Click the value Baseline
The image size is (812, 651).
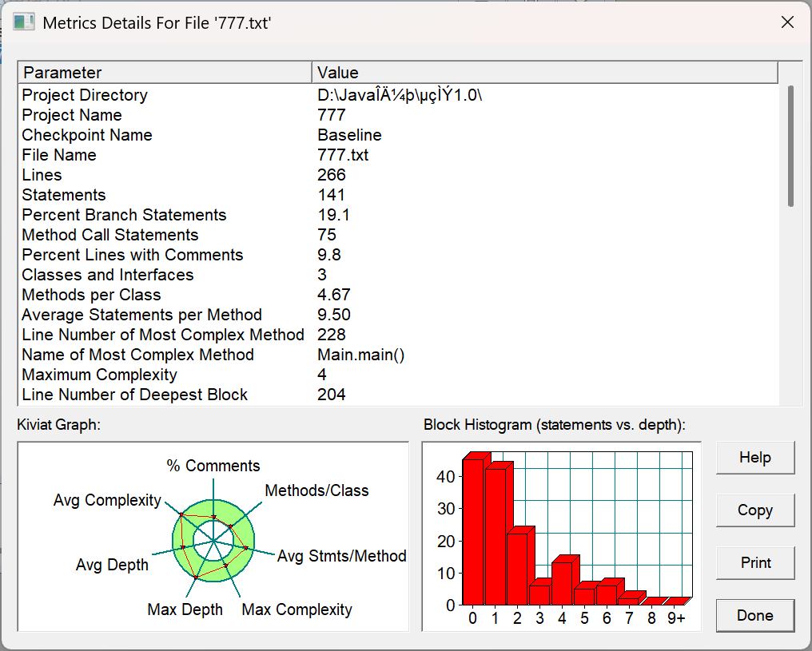349,135
